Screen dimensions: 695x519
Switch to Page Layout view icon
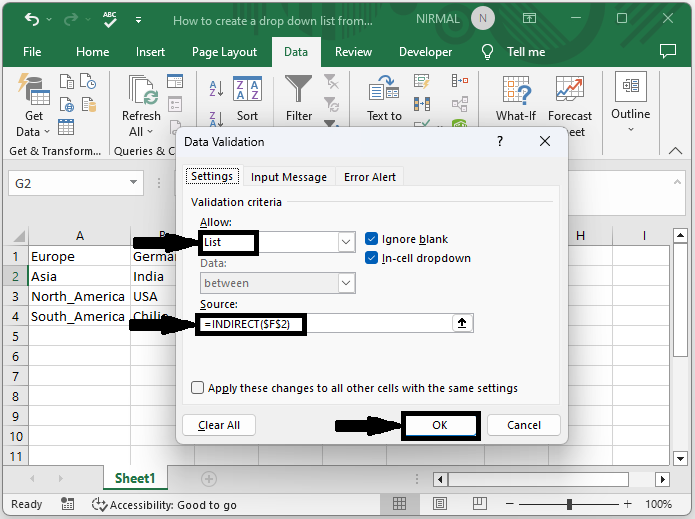tap(440, 503)
